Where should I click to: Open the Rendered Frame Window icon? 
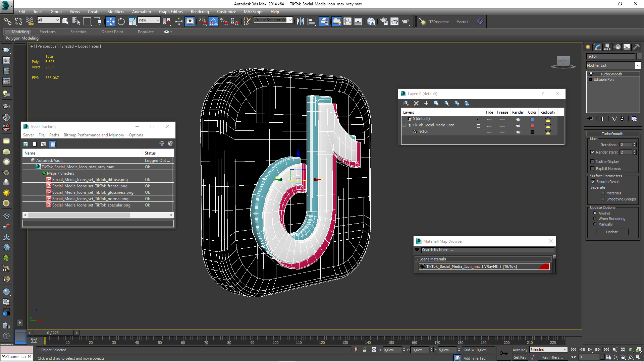click(x=394, y=21)
